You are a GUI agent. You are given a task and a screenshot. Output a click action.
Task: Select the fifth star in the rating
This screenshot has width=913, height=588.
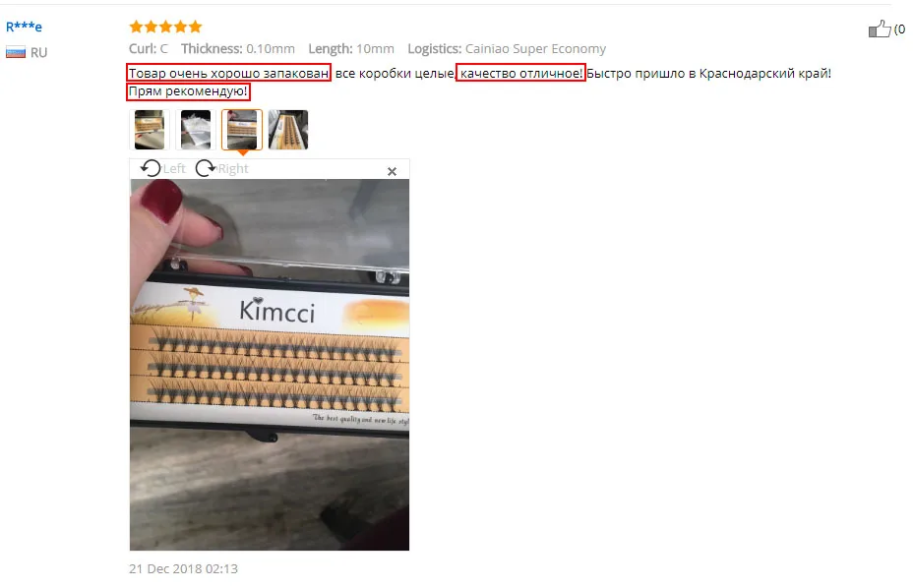click(195, 27)
